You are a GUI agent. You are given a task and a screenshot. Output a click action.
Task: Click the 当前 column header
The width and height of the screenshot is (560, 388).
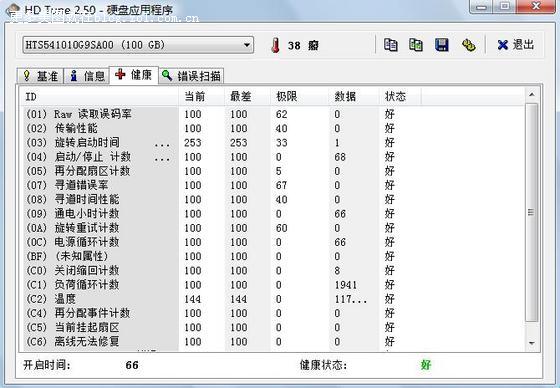pyautogui.click(x=201, y=96)
